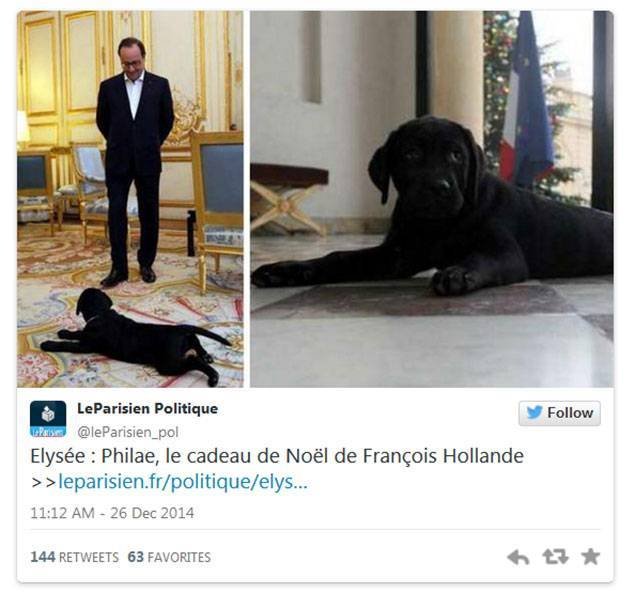
Task: Retweet using the retweet arrows icon
Action: tap(555, 557)
